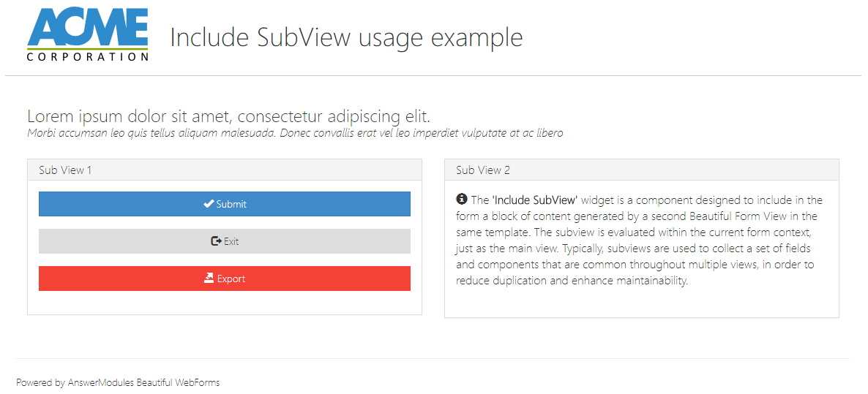Image resolution: width=868 pixels, height=394 pixels.
Task: Click the 'Powered by AnswerModules Beautiful WebForms' footer
Action: point(118,382)
